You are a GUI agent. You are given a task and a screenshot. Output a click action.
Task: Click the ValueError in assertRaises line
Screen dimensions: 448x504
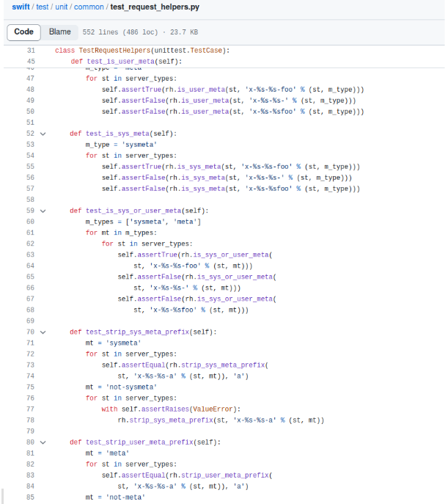[x=213, y=409]
